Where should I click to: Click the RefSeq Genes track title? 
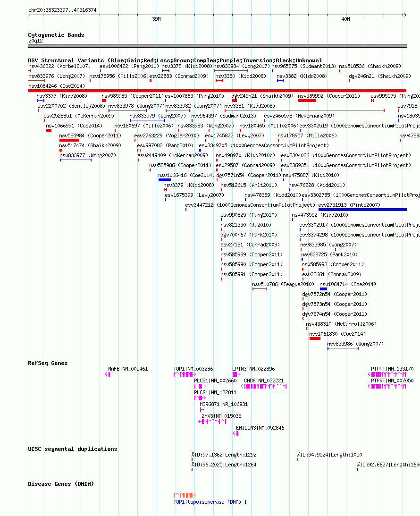tap(48, 363)
